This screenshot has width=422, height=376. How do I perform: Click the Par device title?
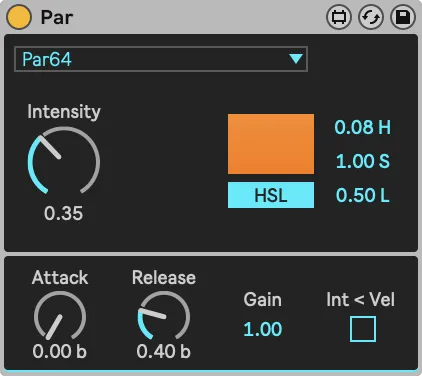[57, 17]
